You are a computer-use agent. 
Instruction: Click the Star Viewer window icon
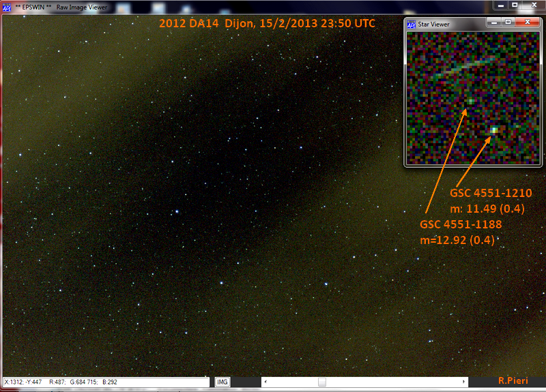(x=412, y=25)
